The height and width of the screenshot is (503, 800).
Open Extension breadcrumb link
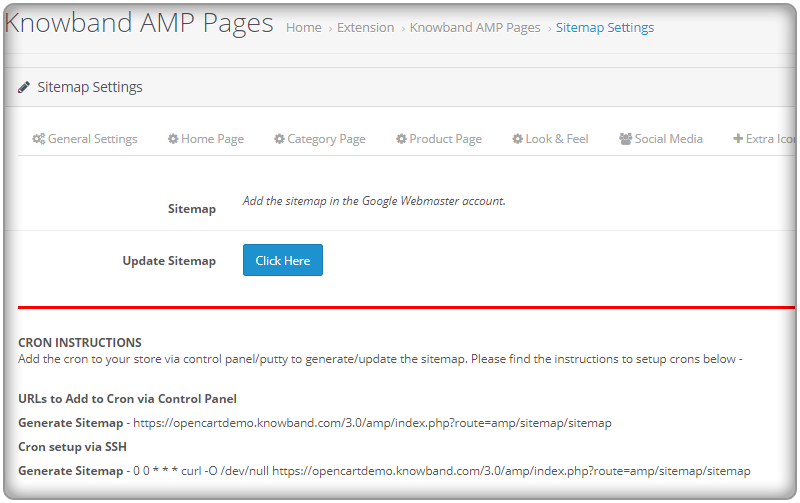pyautogui.click(x=365, y=28)
